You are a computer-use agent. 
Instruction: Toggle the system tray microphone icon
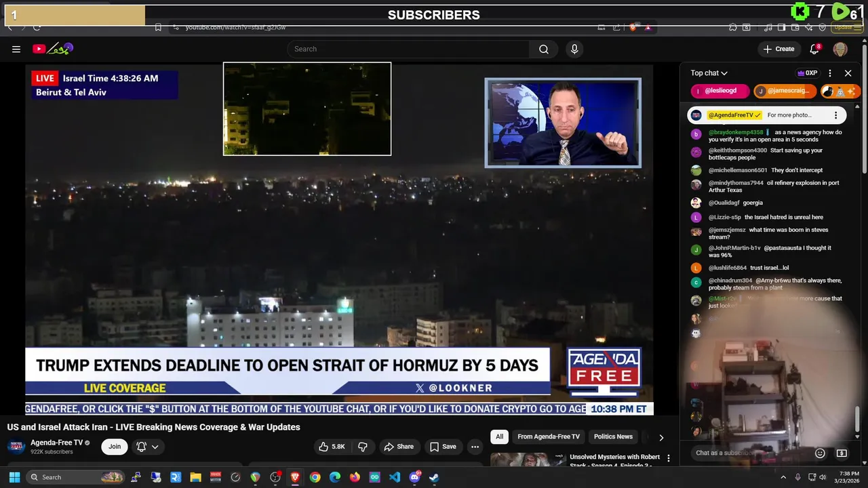797,477
